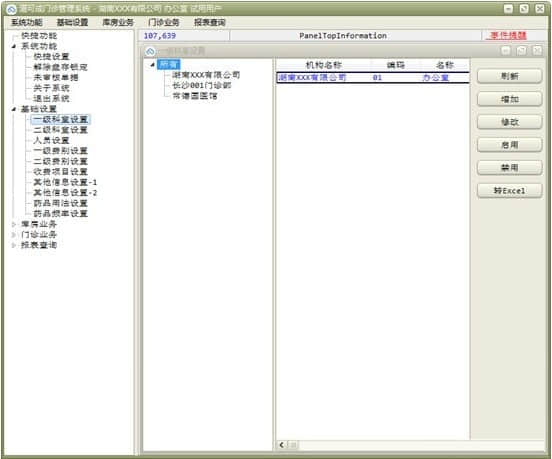Image resolution: width=552 pixels, height=459 pixels.
Task: Collapse the 基础设置 tree node
Action: [x=14, y=109]
